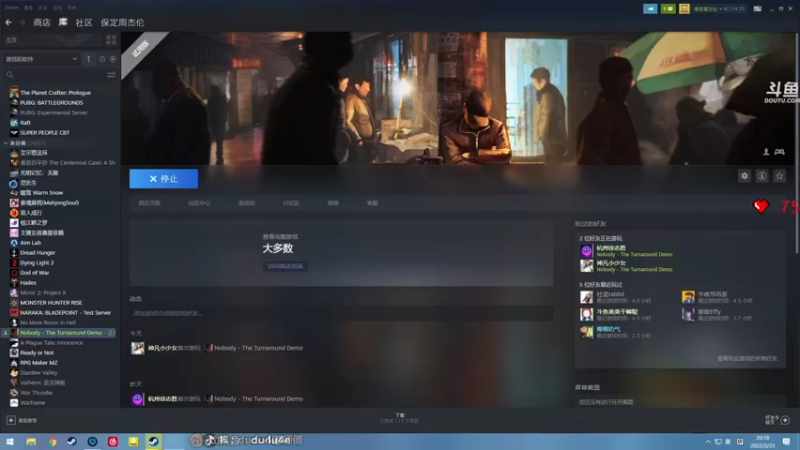Select the second link in the game links row
The height and width of the screenshot is (450, 800).
pyautogui.click(x=199, y=203)
